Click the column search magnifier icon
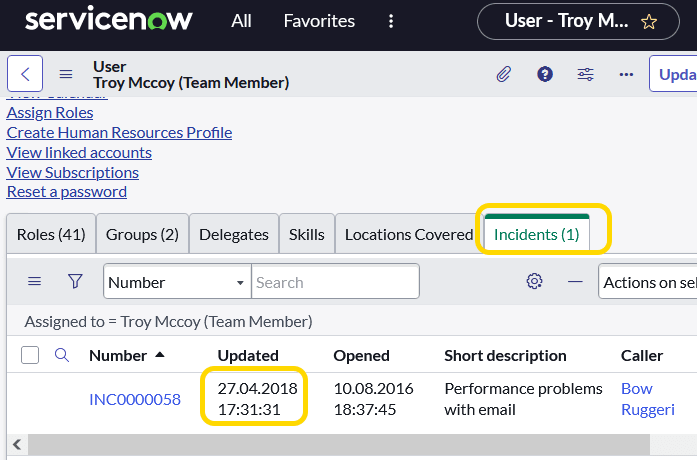Image resolution: width=697 pixels, height=460 pixels. point(62,355)
